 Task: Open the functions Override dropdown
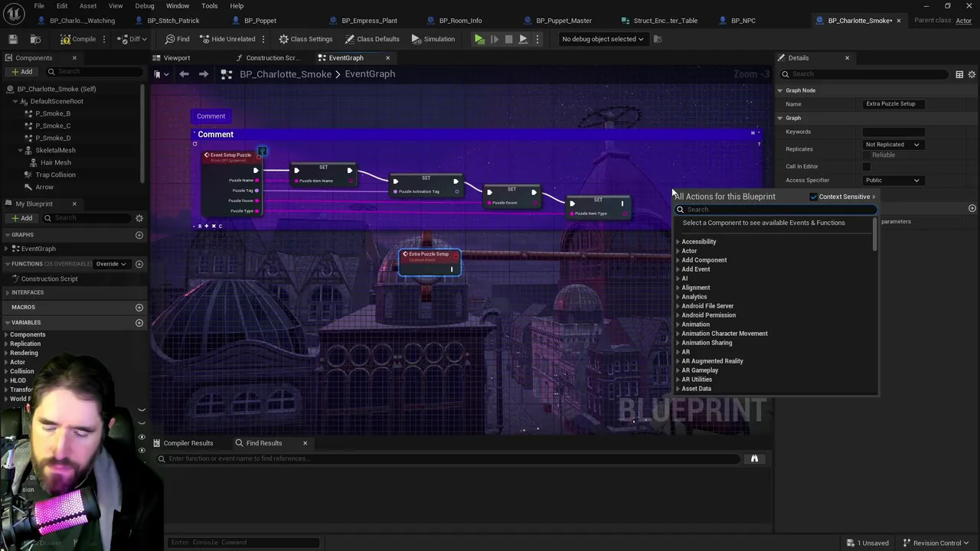(x=111, y=264)
